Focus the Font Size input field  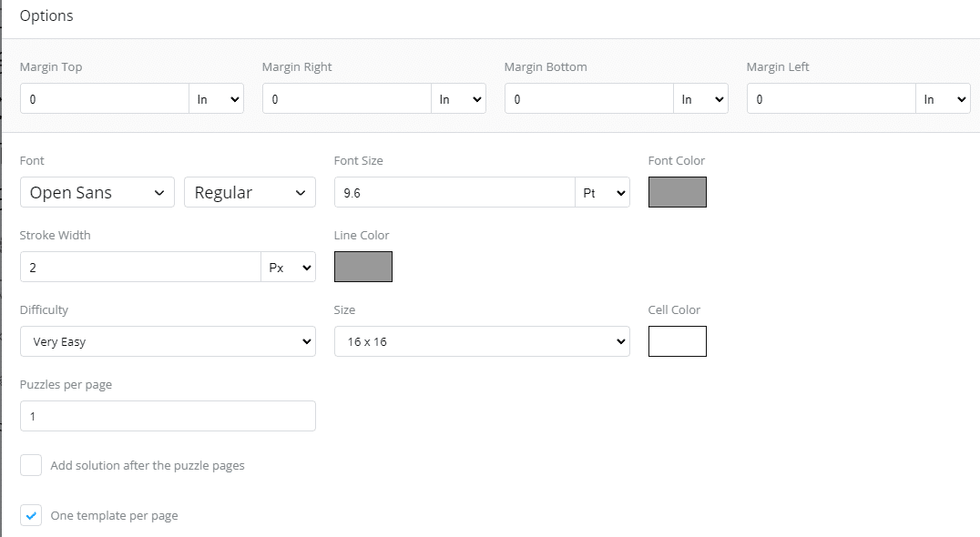454,192
